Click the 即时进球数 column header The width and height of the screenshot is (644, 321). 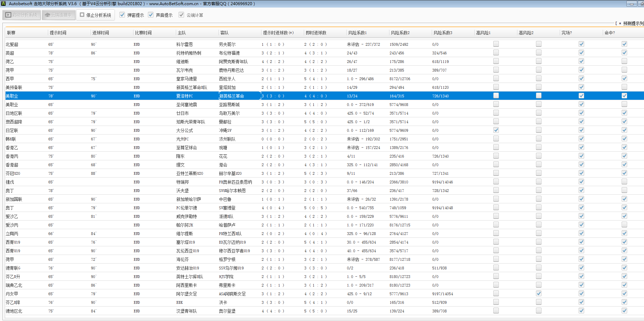pyautogui.click(x=316, y=33)
